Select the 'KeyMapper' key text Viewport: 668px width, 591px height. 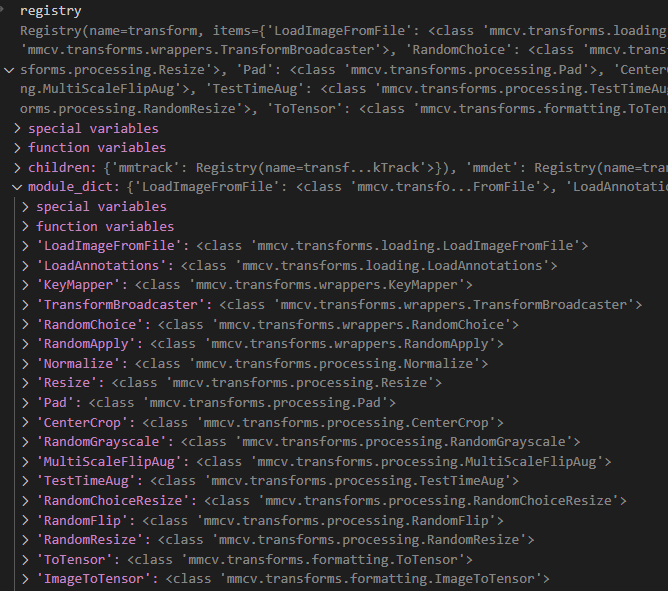78,285
